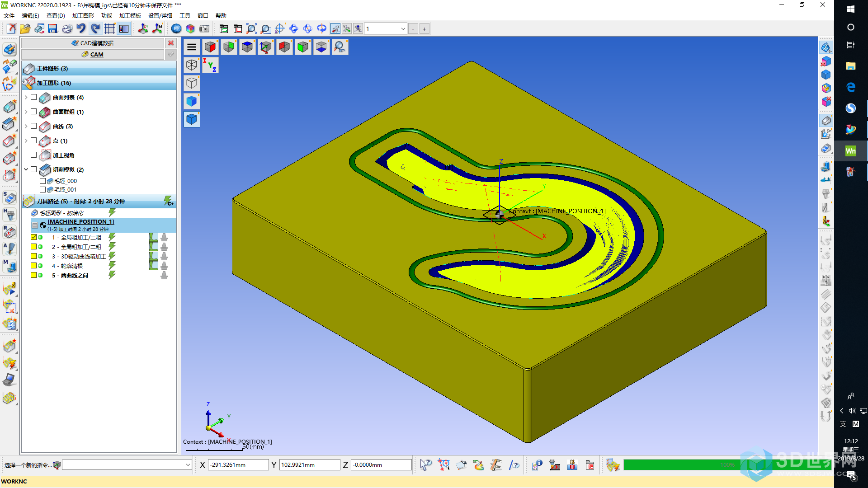The height and width of the screenshot is (488, 868).
Task: Open File Explorer from the taskbar
Action: (x=851, y=66)
